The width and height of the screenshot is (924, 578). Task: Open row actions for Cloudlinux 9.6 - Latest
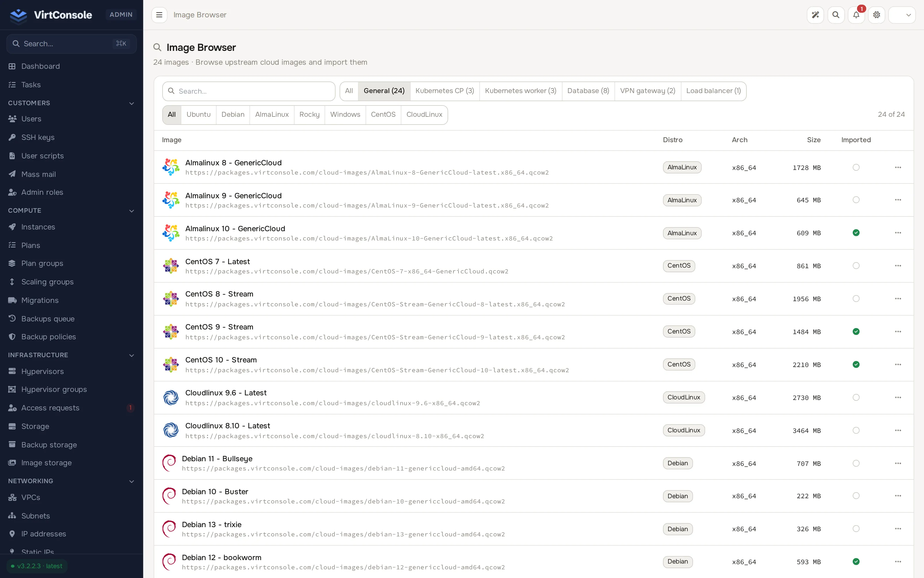tap(898, 398)
